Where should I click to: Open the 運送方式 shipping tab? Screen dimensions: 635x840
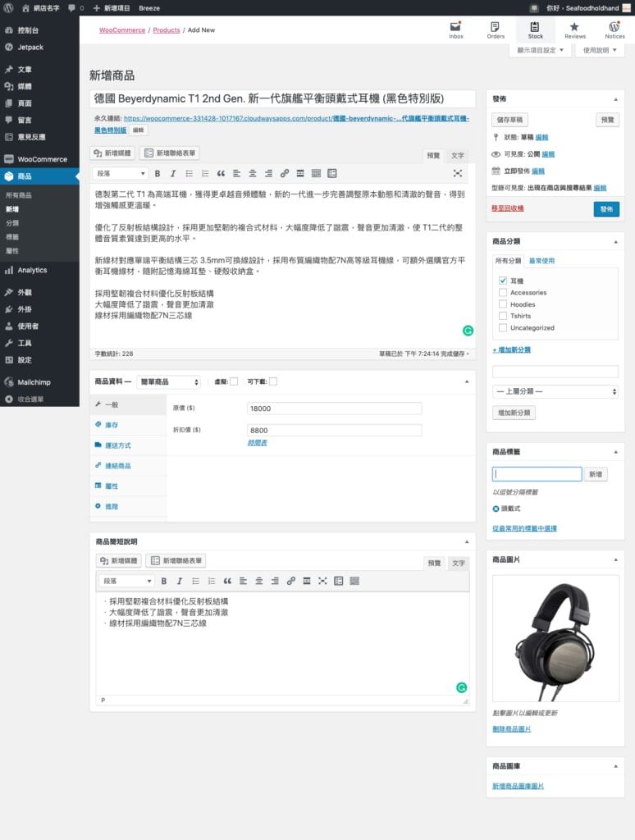pyautogui.click(x=128, y=445)
